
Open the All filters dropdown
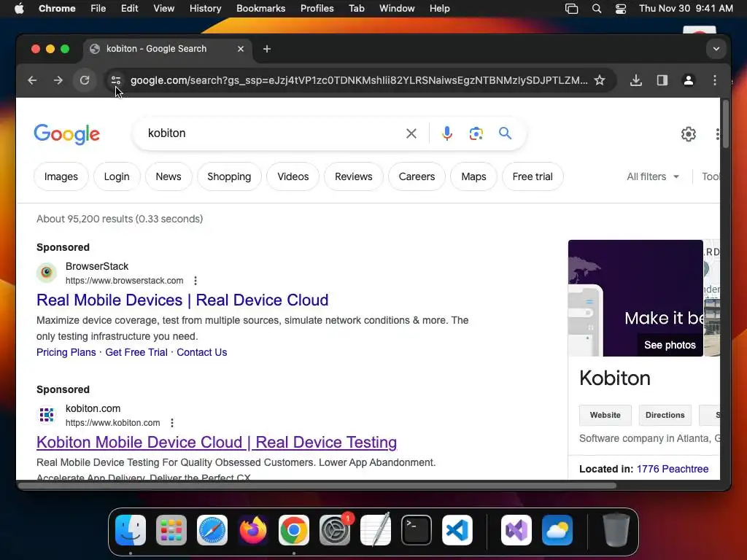click(x=653, y=176)
